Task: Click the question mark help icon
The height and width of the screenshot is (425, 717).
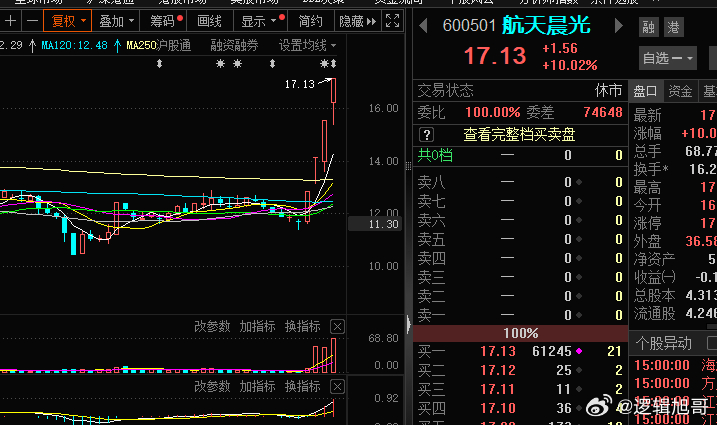Action: (x=426, y=135)
